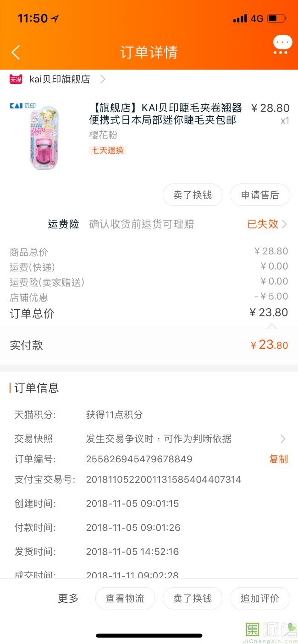The height and width of the screenshot is (644, 298).
Task: Expand the 交易快照 transaction snapshot arrow
Action: (x=283, y=439)
